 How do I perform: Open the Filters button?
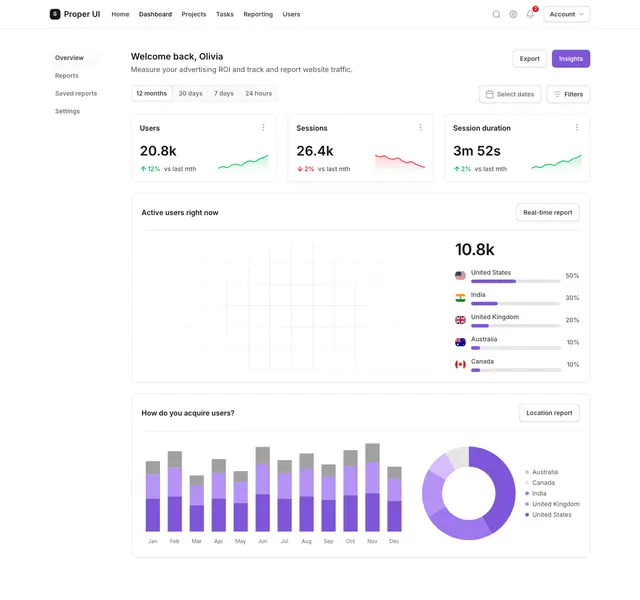[x=568, y=94]
